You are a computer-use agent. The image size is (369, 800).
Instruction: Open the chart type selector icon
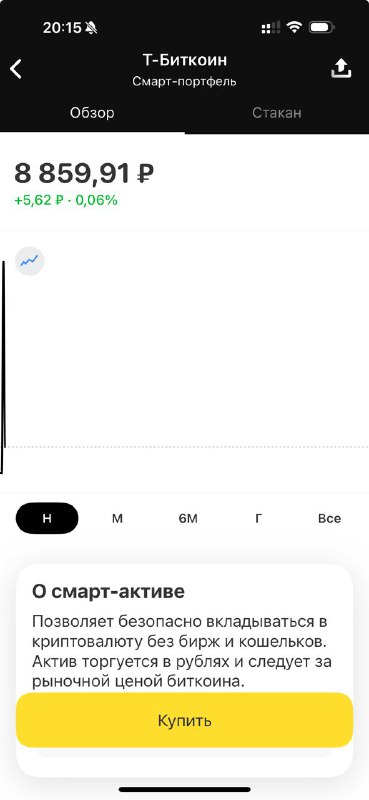coord(29,261)
